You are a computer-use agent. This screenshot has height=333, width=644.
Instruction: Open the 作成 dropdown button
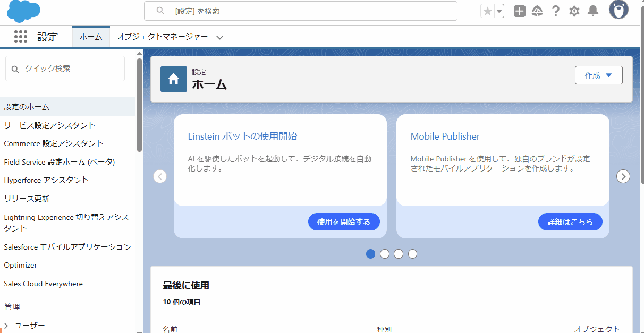tap(599, 75)
